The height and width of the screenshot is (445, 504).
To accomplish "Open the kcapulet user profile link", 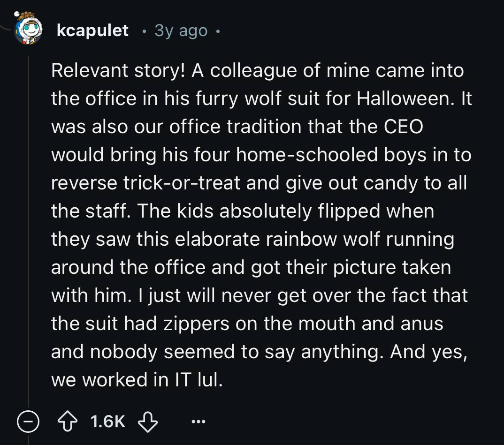I will point(92,30).
